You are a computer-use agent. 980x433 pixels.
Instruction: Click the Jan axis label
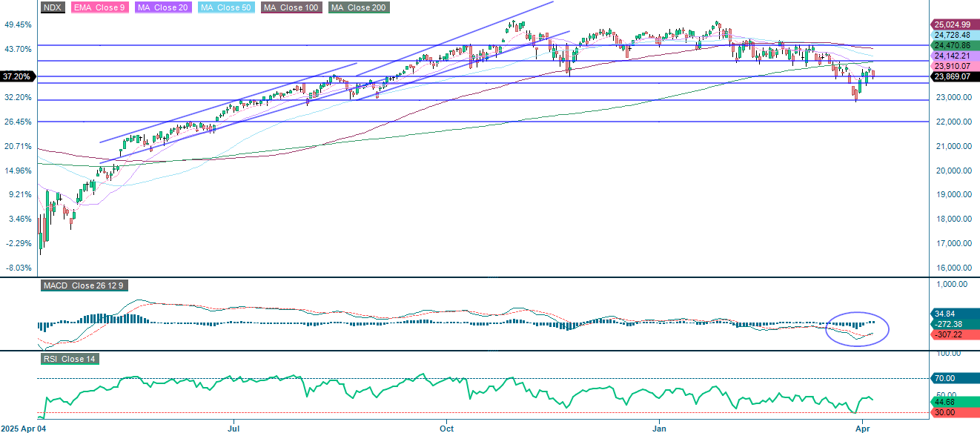click(x=658, y=428)
